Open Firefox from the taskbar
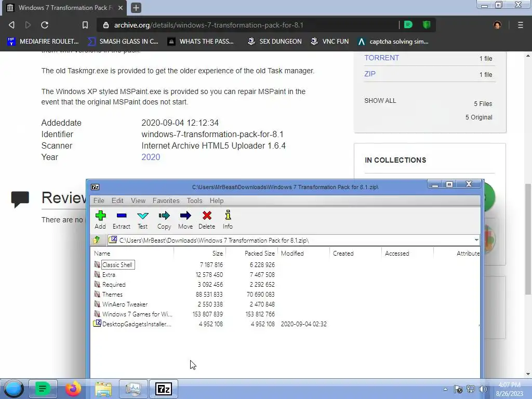532x399 pixels. [73, 389]
